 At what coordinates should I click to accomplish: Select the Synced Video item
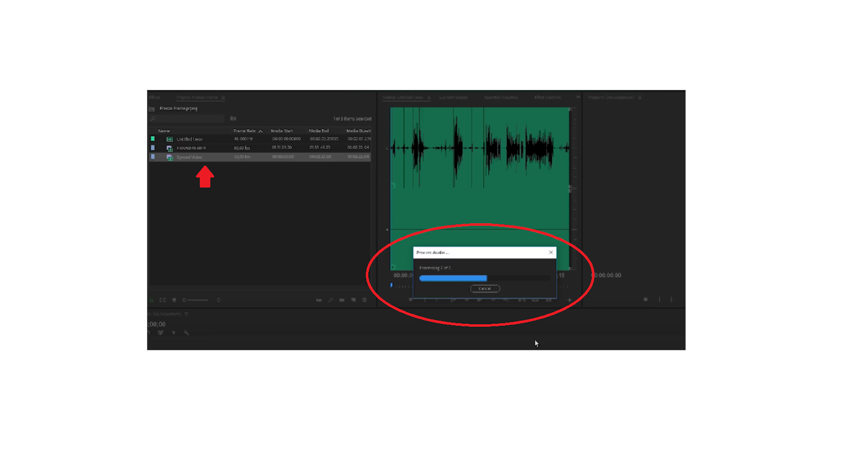pos(189,157)
